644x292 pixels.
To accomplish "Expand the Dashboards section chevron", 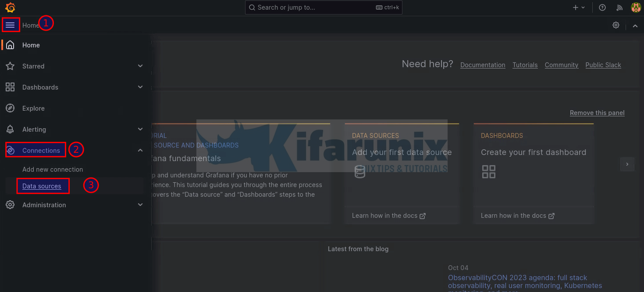I will [x=140, y=87].
